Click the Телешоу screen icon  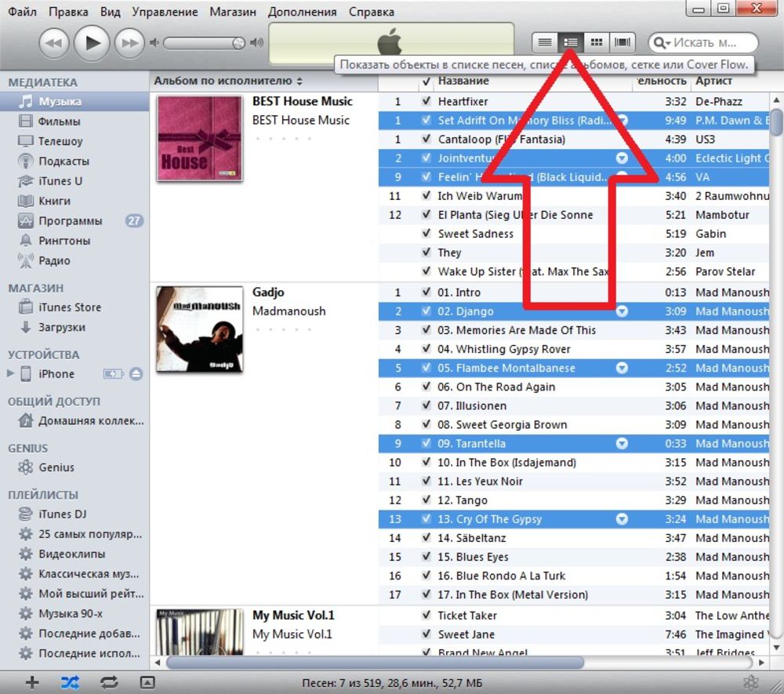coord(26,141)
